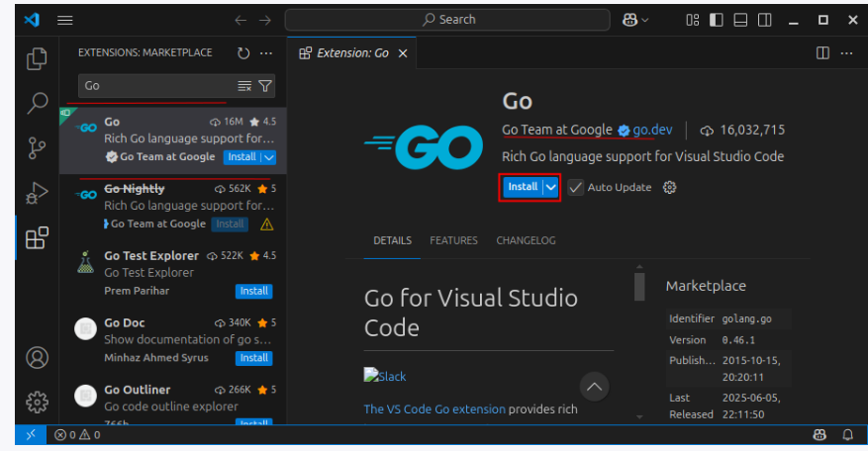Screen dimensions: 868x451
Task: Toggle secondary side bar visibility
Action: coord(764,20)
